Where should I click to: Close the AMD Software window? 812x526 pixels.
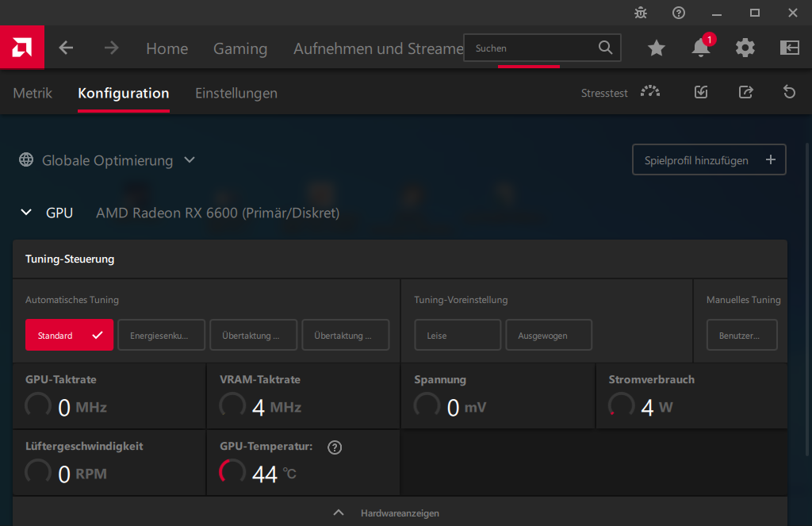(x=793, y=13)
